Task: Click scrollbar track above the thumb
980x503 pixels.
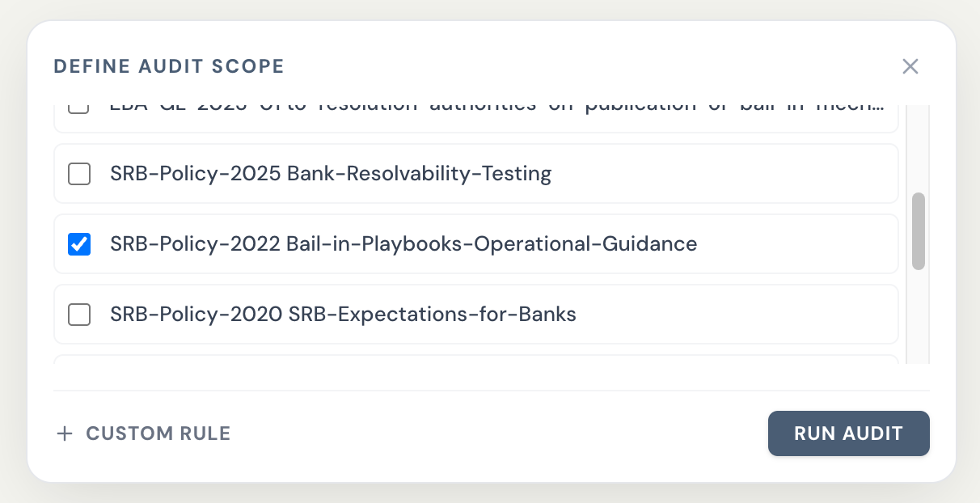Action: click(x=919, y=147)
